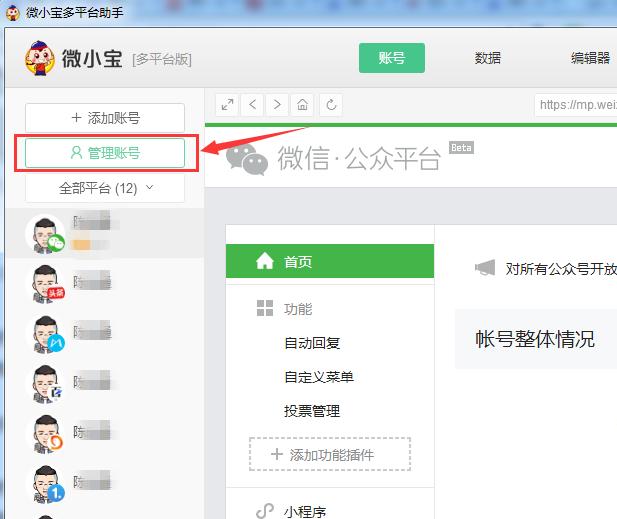Screen dimensions: 617x519
Task: Click the fullscreen expand arrows icon
Action: tap(227, 105)
